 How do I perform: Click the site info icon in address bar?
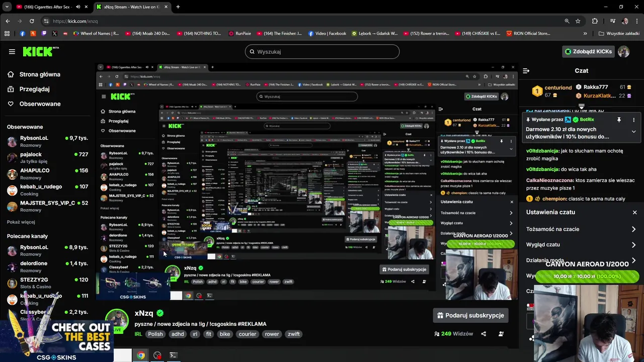46,21
